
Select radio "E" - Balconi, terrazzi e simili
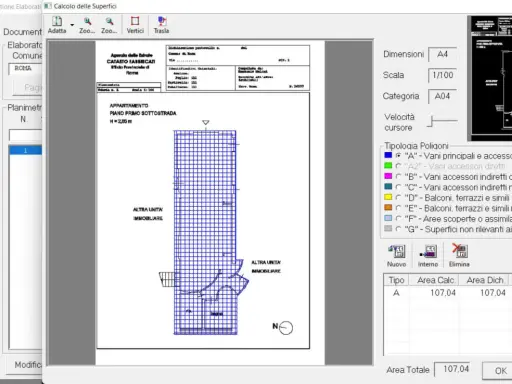tap(398, 208)
